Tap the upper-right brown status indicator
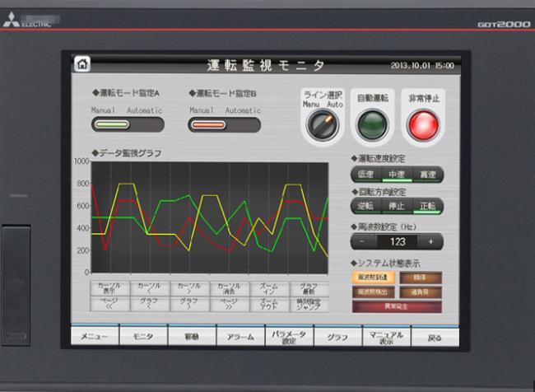The image size is (535, 392). 421,278
